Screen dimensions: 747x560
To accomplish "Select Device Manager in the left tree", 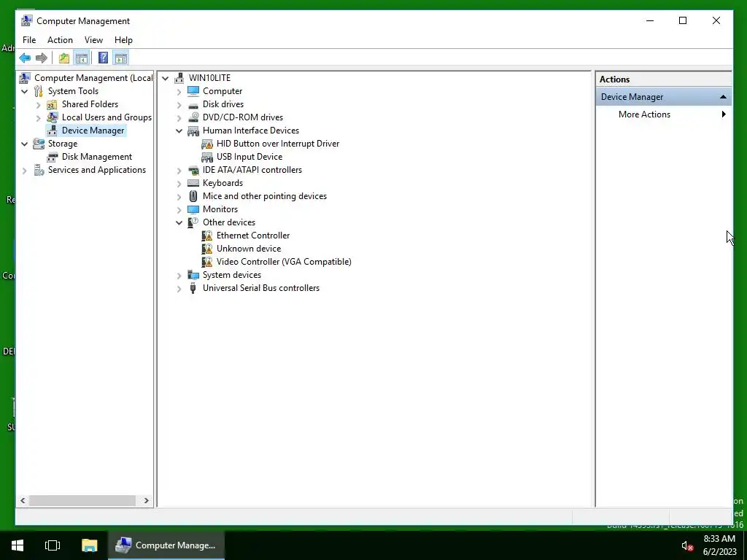I will (x=93, y=131).
